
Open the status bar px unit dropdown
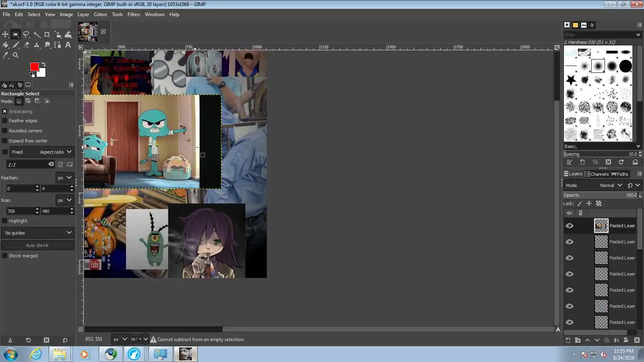[x=120, y=339]
